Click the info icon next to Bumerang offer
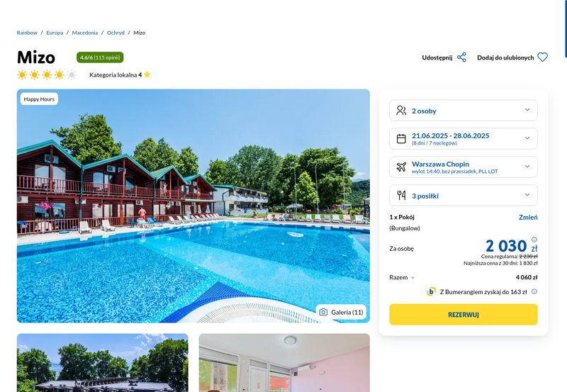This screenshot has width=567, height=392. (x=534, y=291)
